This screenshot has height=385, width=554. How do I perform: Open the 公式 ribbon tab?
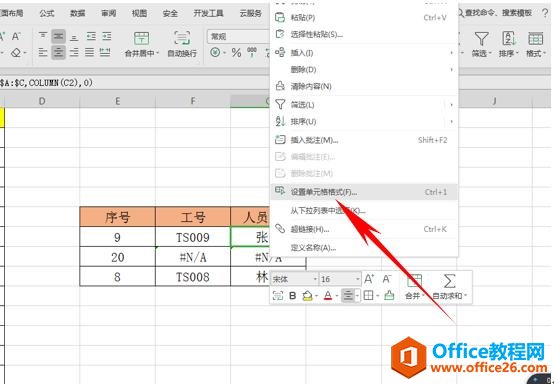point(47,13)
